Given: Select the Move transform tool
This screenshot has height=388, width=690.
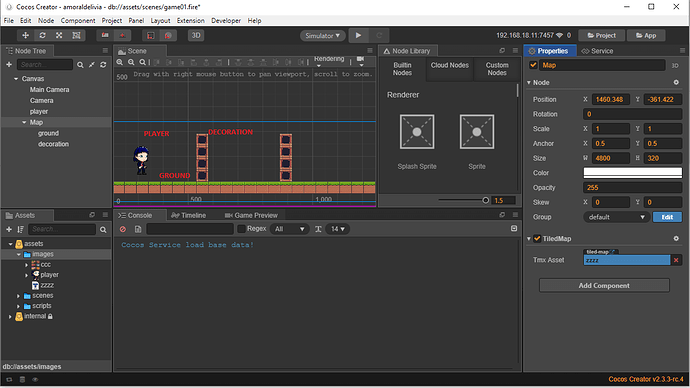Looking at the screenshot, I should point(26,35).
